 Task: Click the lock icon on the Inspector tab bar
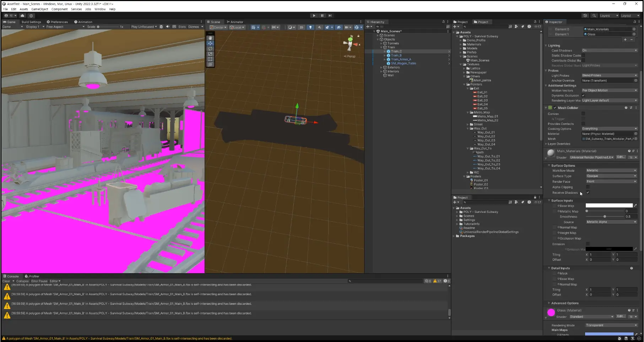(634, 22)
